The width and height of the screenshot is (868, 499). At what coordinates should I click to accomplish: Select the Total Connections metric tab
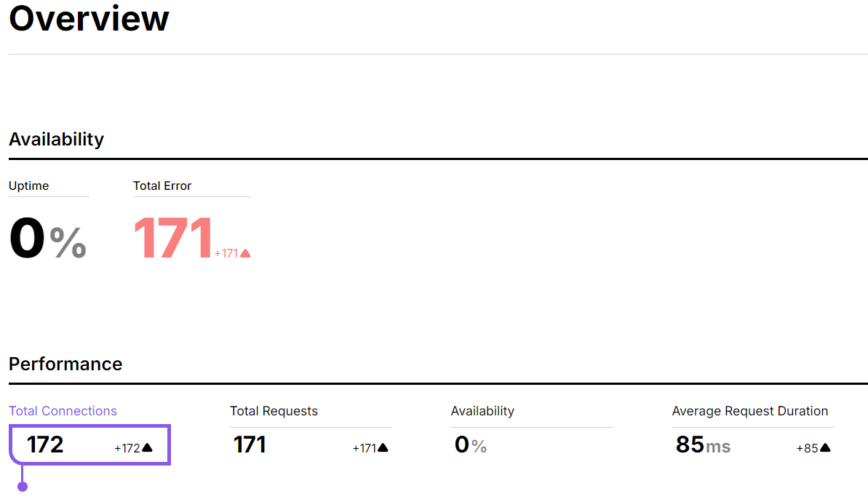pyautogui.click(x=63, y=411)
